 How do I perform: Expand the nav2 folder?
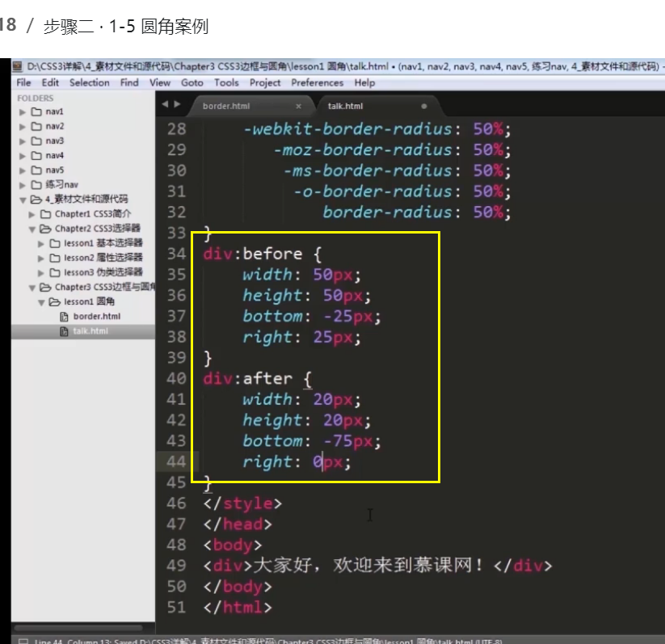click(23, 127)
